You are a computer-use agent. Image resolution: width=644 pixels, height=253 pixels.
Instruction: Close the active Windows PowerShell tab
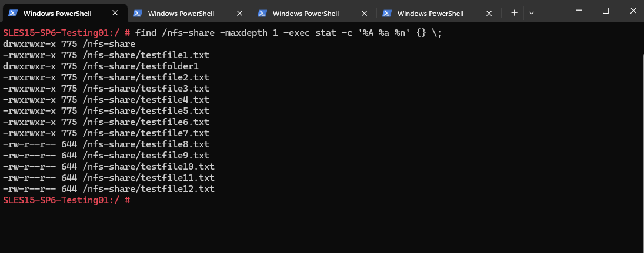pos(115,13)
